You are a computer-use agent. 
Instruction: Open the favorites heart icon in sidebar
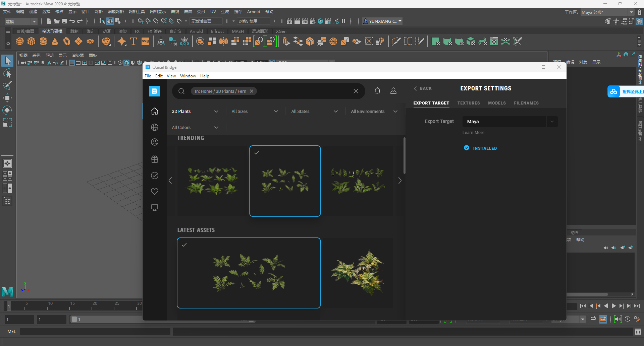coord(155,192)
